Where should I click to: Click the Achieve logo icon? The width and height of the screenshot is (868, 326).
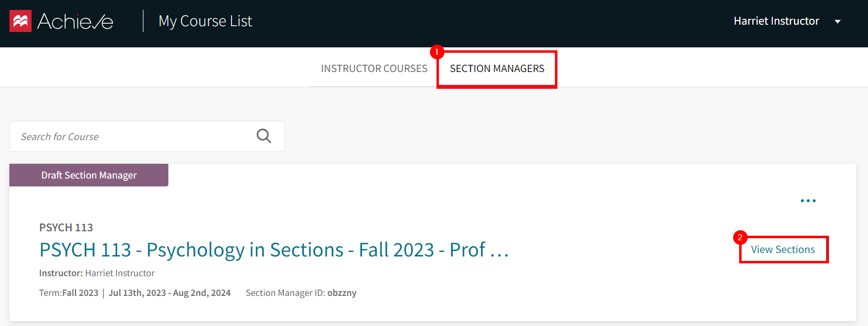(20, 21)
